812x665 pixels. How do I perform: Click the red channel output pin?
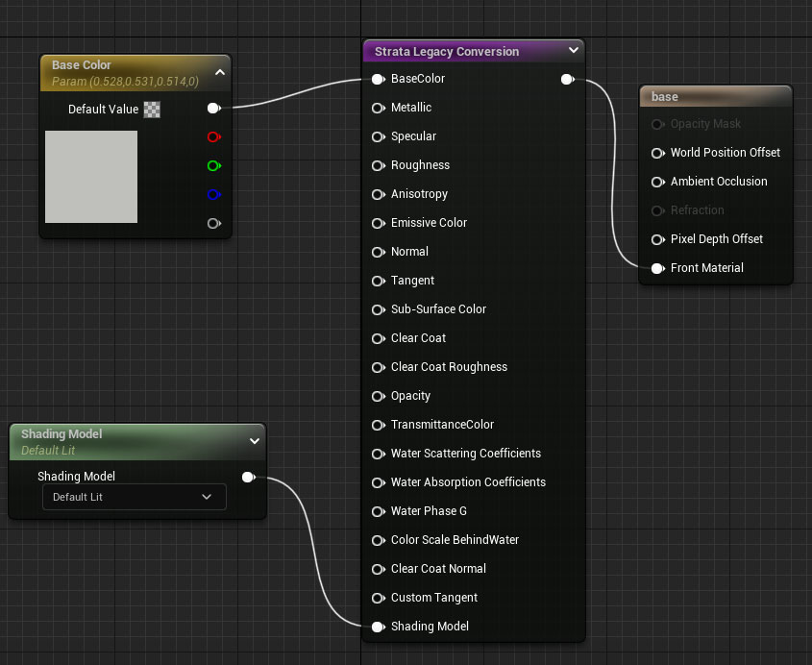click(x=214, y=137)
